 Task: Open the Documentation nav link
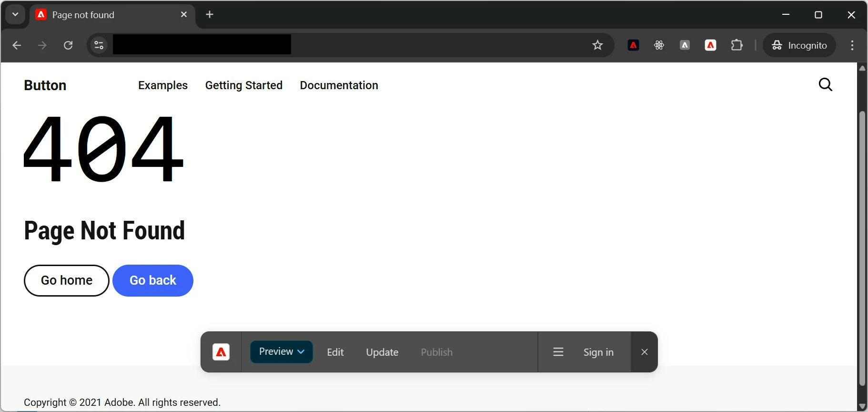339,85
